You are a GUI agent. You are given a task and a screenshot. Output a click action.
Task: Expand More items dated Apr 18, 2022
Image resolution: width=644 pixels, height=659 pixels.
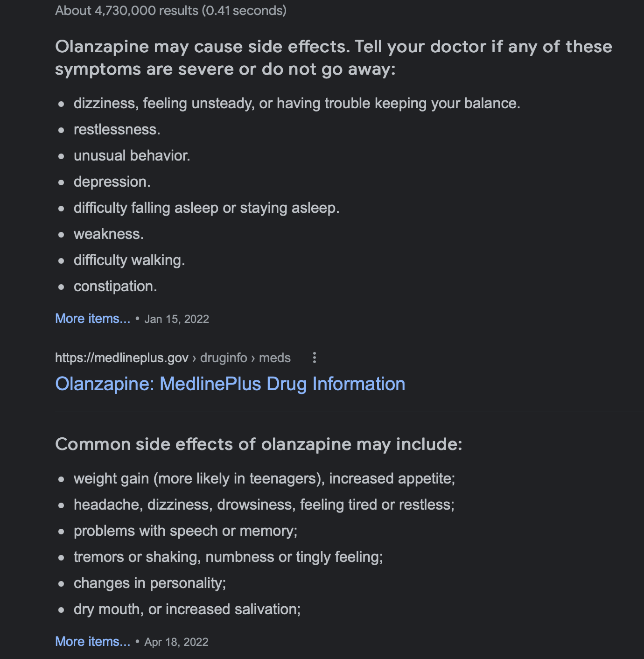92,641
